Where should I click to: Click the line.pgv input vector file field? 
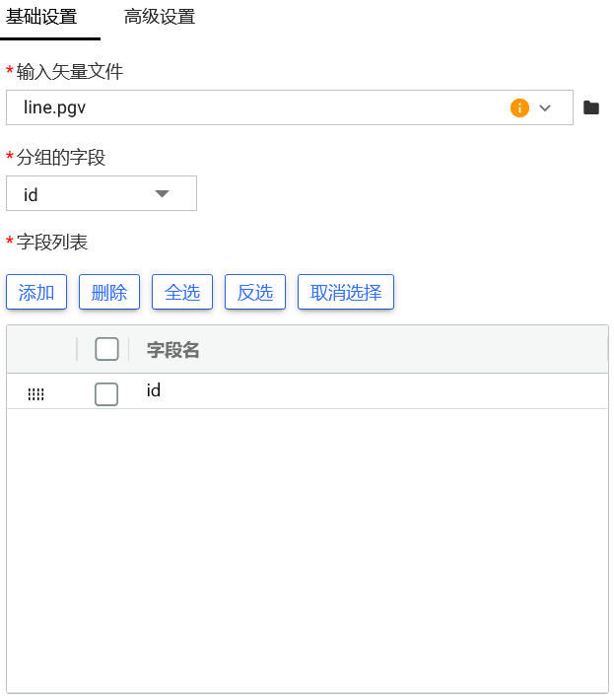(256, 107)
